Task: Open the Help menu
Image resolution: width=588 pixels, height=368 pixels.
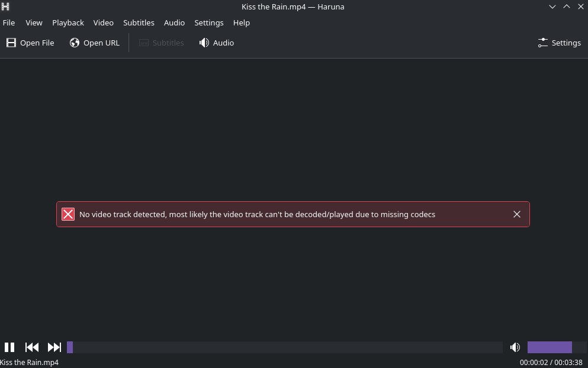Action: point(242,22)
